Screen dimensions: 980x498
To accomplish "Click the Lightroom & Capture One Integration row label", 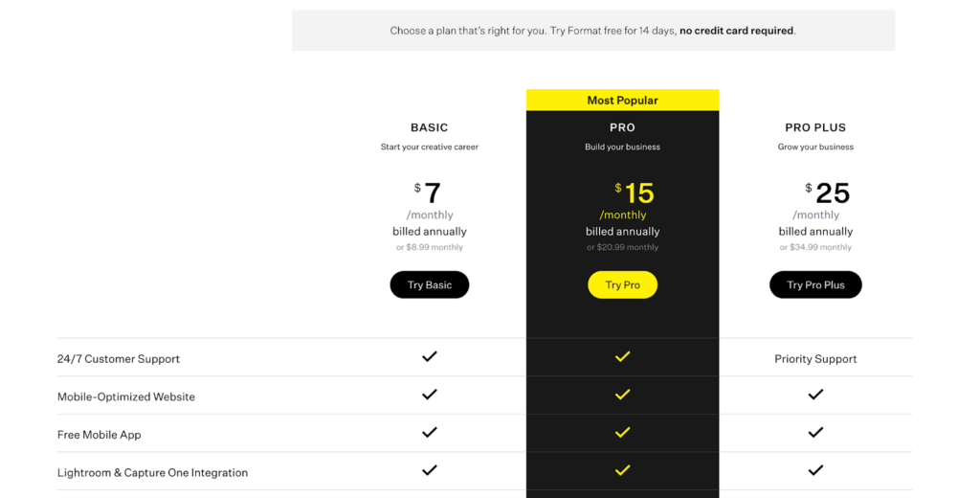I will point(152,473).
